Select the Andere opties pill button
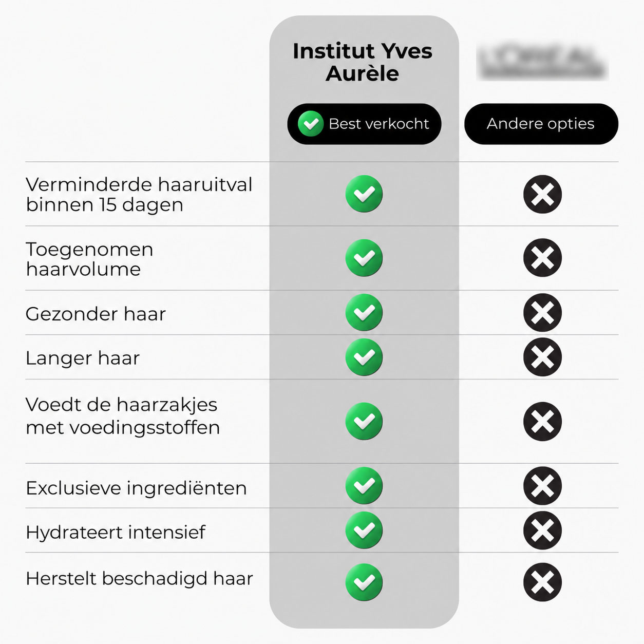644x644 pixels. (x=541, y=124)
